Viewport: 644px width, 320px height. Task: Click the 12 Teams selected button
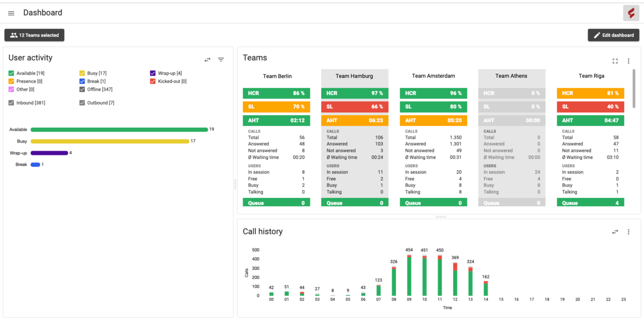pyautogui.click(x=34, y=35)
